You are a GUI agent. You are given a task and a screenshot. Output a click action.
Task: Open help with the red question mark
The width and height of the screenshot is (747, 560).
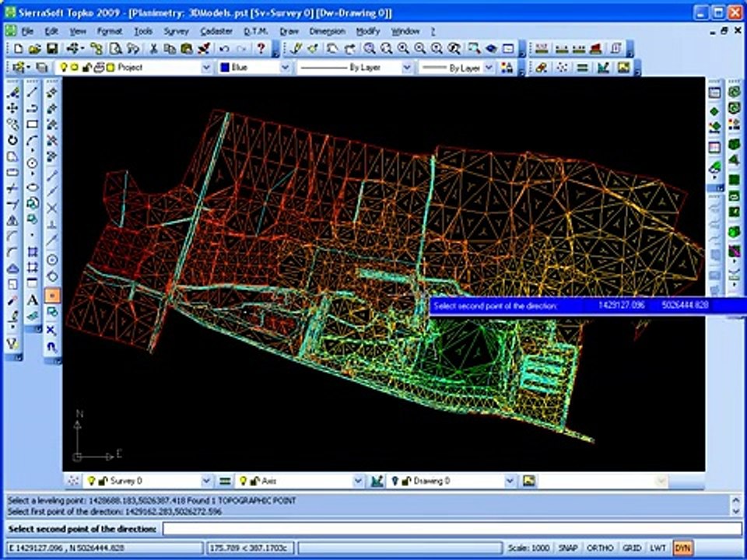coord(261,48)
